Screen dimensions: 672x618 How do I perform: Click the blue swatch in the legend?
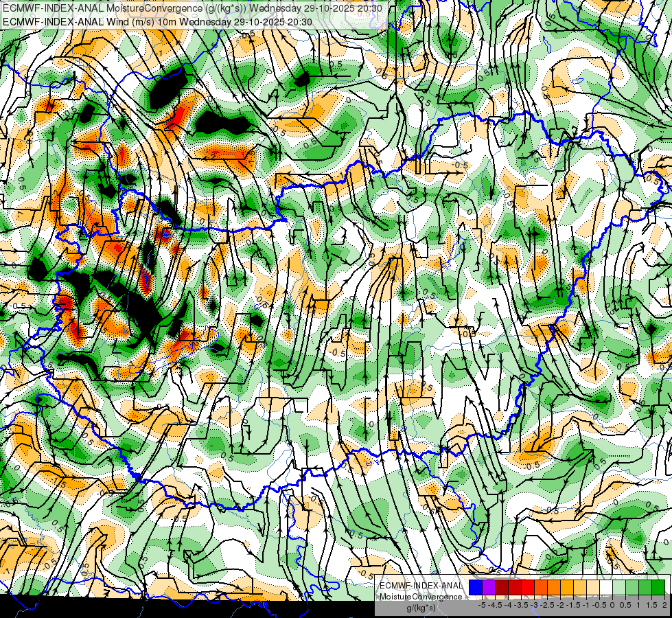click(x=476, y=587)
